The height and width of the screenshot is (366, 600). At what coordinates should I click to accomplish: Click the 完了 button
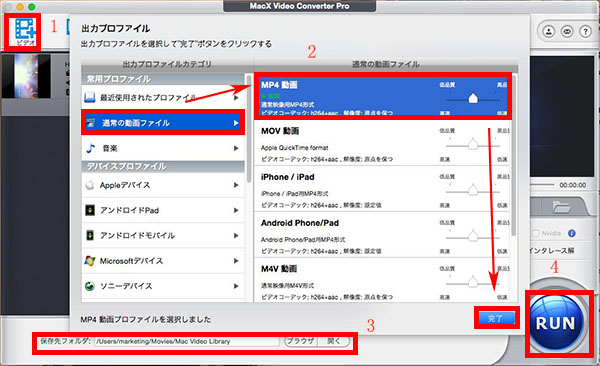(x=496, y=318)
